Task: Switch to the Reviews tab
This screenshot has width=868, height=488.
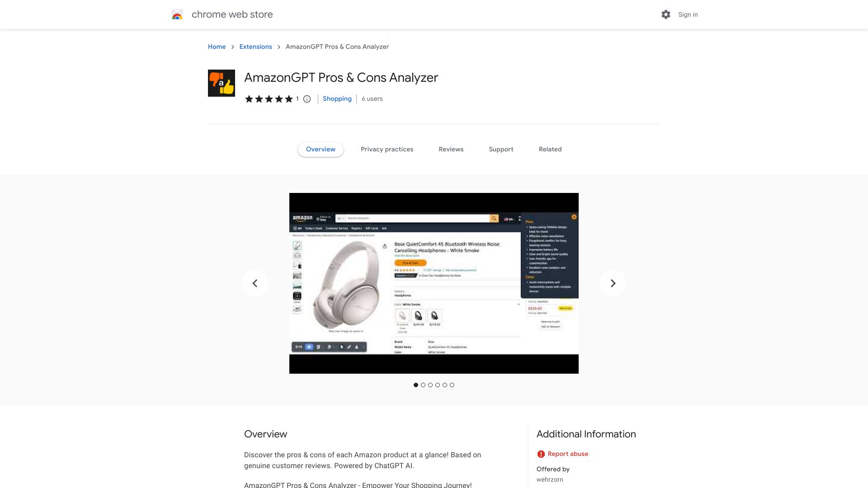Action: (451, 149)
